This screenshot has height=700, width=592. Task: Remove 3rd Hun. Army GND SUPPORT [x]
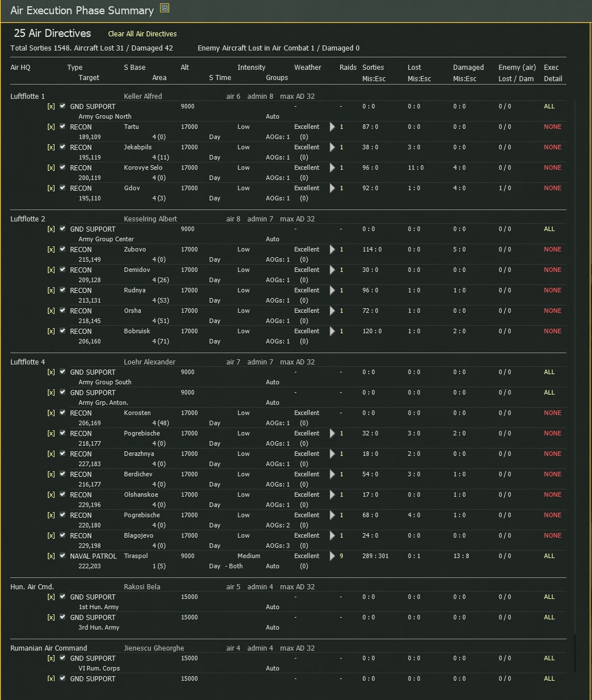(51, 618)
